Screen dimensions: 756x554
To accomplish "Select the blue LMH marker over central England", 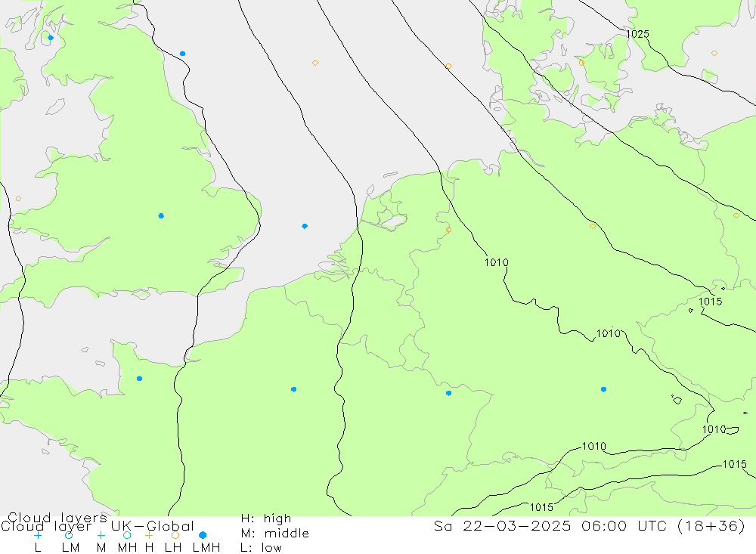I will (x=161, y=216).
